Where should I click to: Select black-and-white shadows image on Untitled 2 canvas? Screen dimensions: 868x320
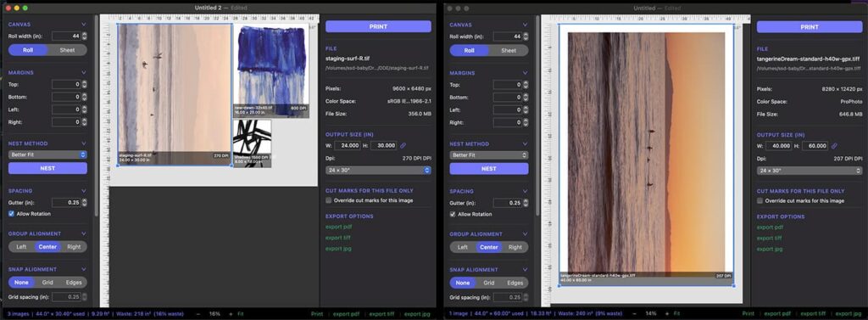coord(253,143)
